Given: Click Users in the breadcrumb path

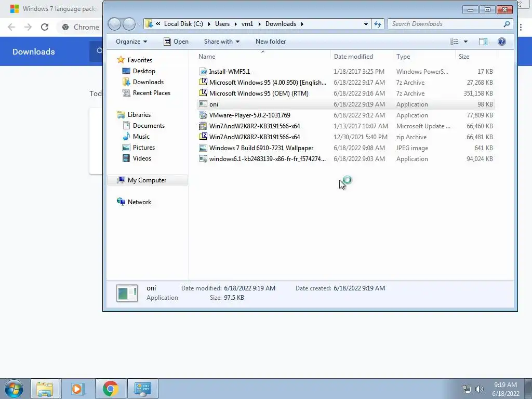Looking at the screenshot, I should point(222,24).
